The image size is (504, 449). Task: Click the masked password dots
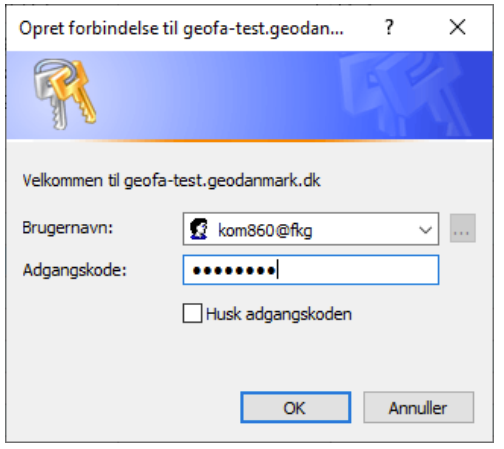click(234, 270)
